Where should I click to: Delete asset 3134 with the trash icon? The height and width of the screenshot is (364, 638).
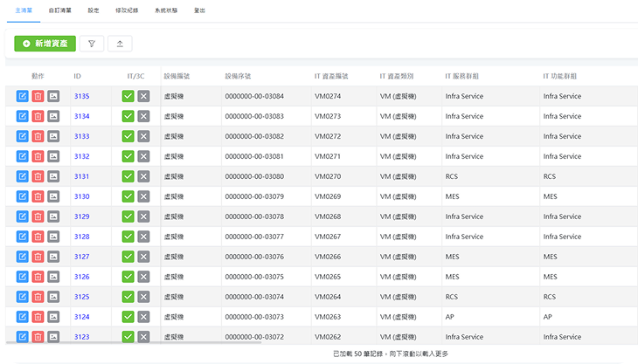pyautogui.click(x=38, y=116)
